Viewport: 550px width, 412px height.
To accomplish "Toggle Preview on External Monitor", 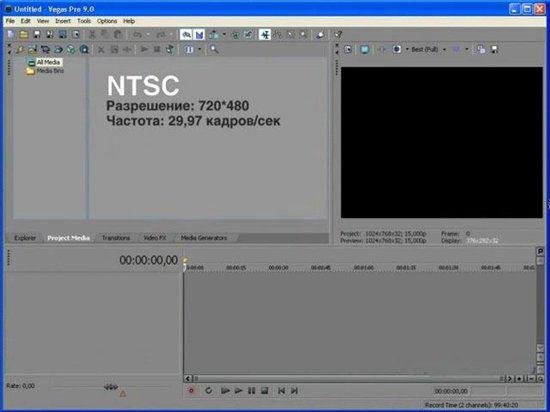I will (364, 49).
